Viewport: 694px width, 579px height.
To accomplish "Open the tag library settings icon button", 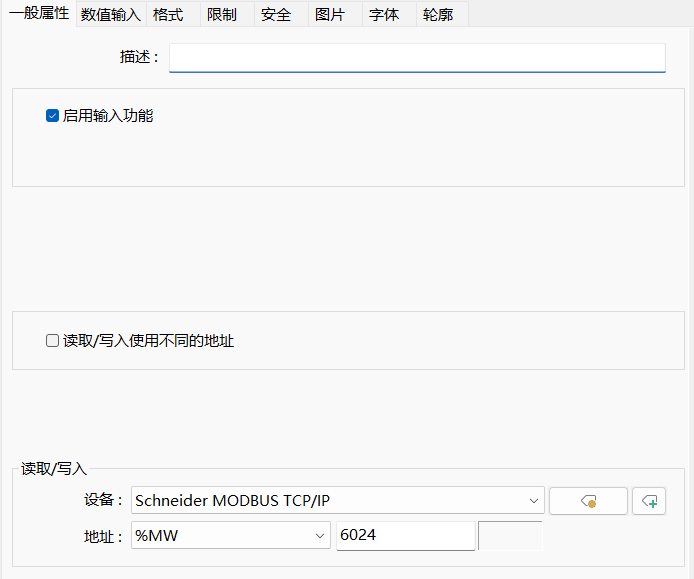I will click(588, 501).
